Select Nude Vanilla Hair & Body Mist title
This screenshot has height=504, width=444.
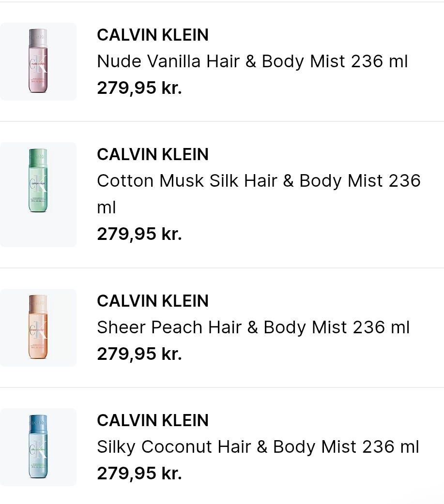pyautogui.click(x=252, y=61)
